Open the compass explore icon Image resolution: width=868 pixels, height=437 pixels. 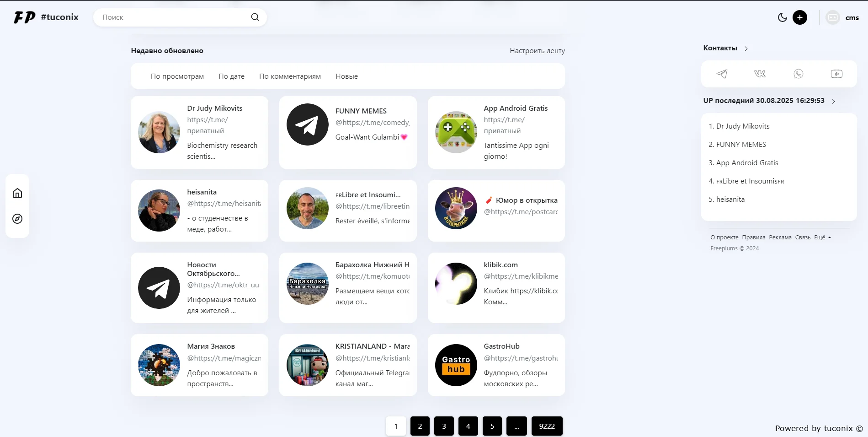(17, 219)
